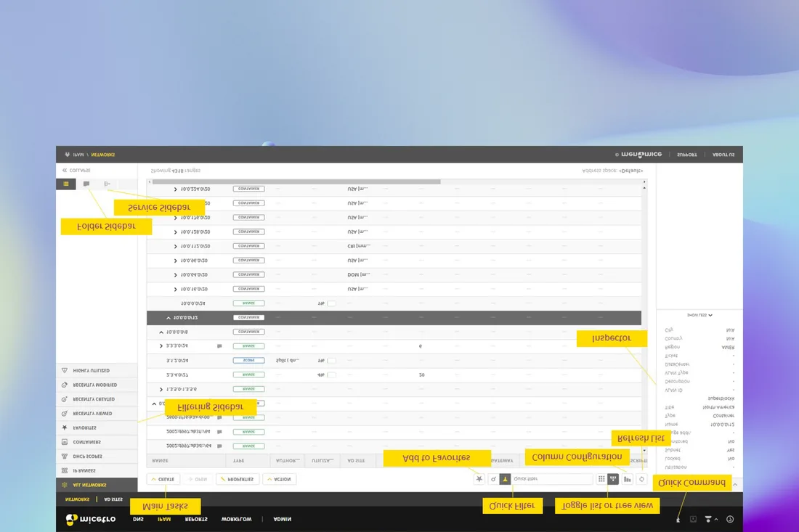Click Show Less in the inspector panel
799x532 pixels.
coord(699,315)
